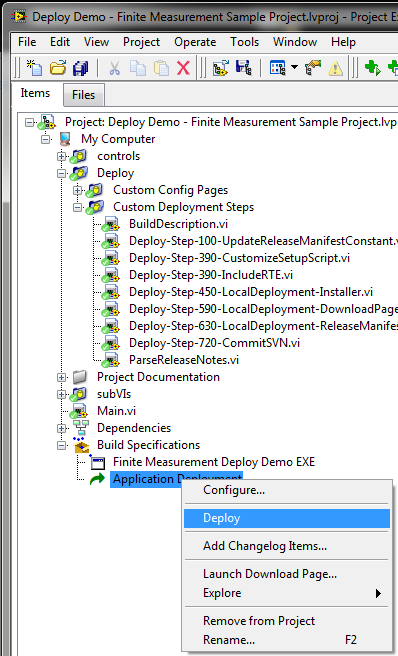Click the green plus Add Target icon

pyautogui.click(x=372, y=67)
